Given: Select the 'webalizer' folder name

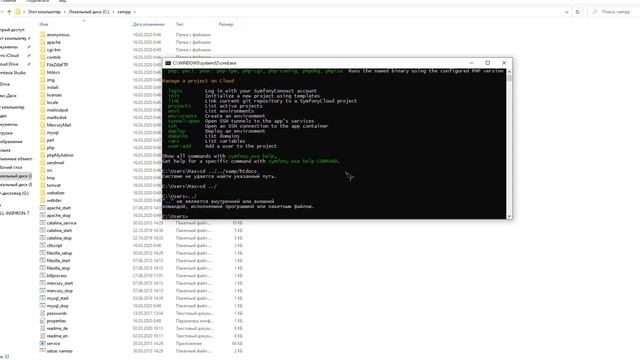Looking at the screenshot, I should coord(56,193).
